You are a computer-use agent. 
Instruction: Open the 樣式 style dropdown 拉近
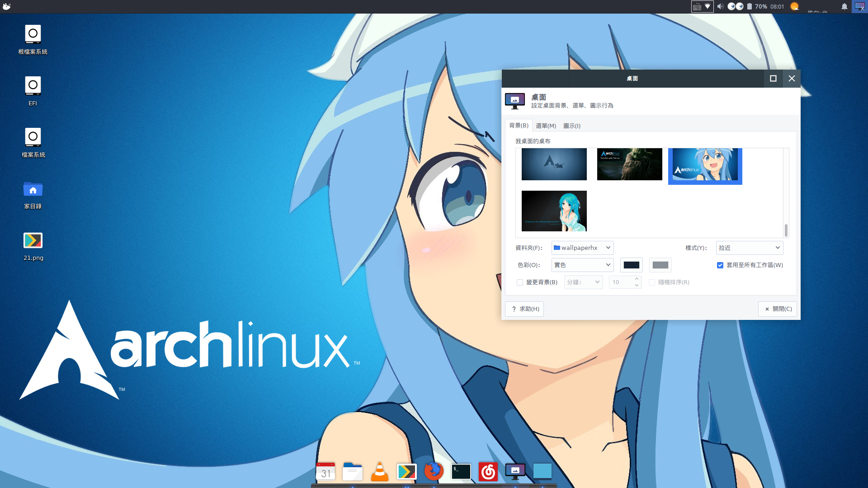point(749,248)
